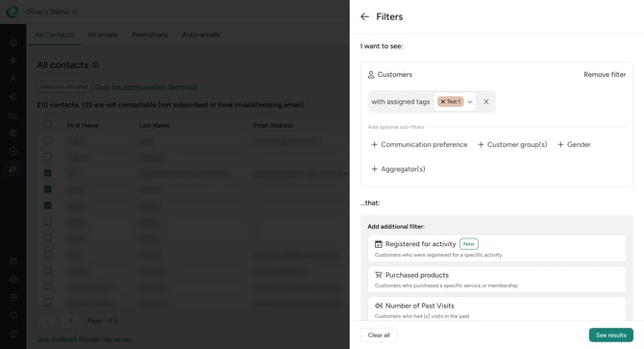Open the Oliver's Demo account dropdown
This screenshot has height=349, width=644.
(51, 12)
